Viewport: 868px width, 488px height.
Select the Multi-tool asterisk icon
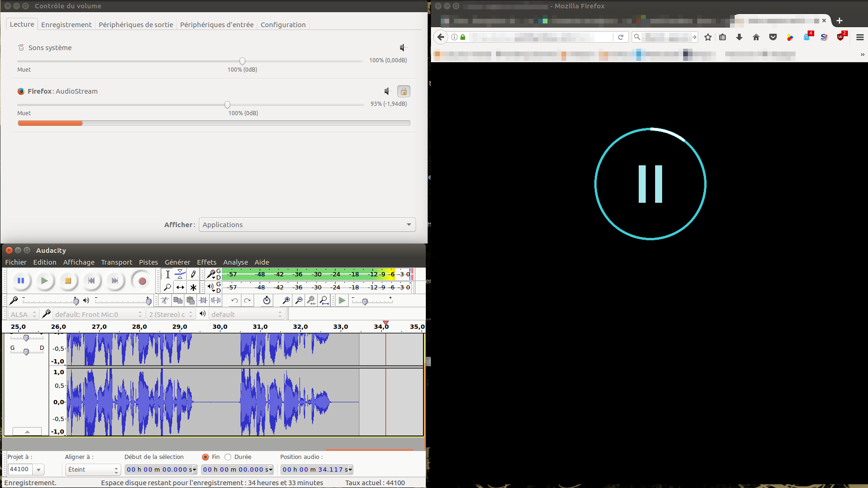coord(193,287)
